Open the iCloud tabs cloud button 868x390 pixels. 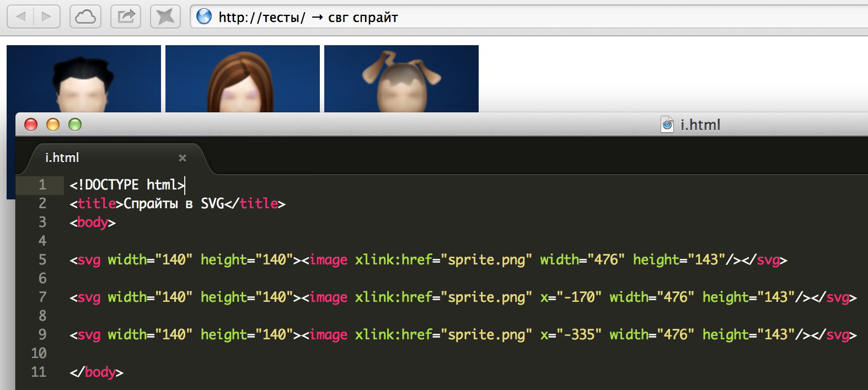coord(85,17)
